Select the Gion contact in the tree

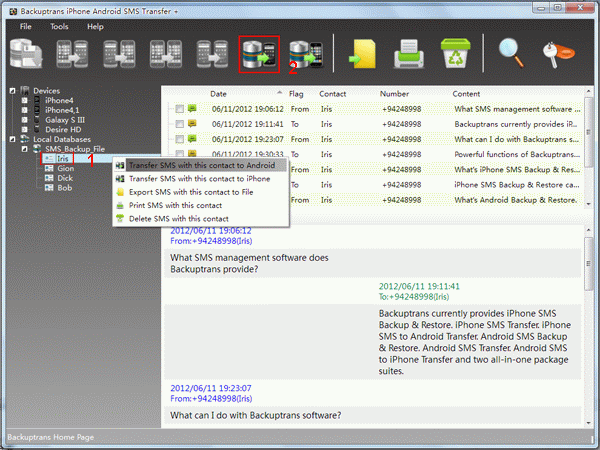coord(65,168)
